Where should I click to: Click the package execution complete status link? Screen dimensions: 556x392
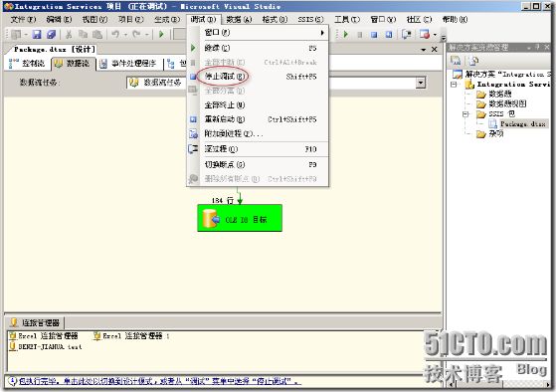click(x=159, y=381)
